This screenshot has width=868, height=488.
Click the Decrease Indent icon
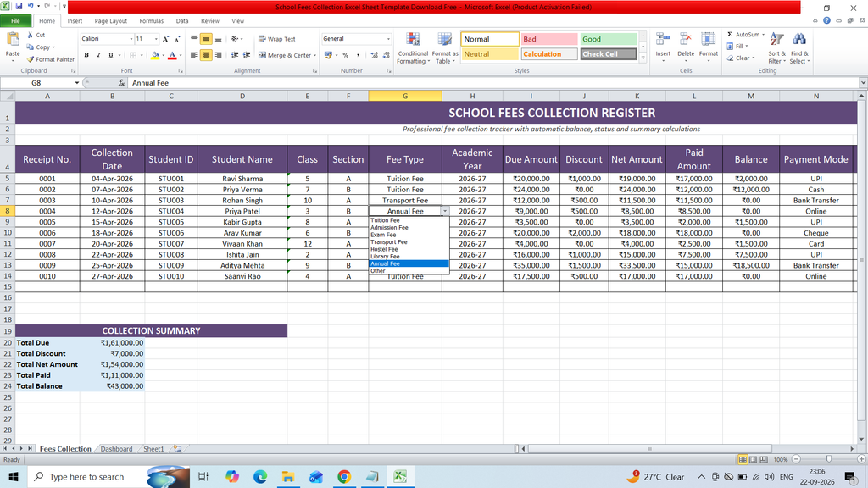235,55
